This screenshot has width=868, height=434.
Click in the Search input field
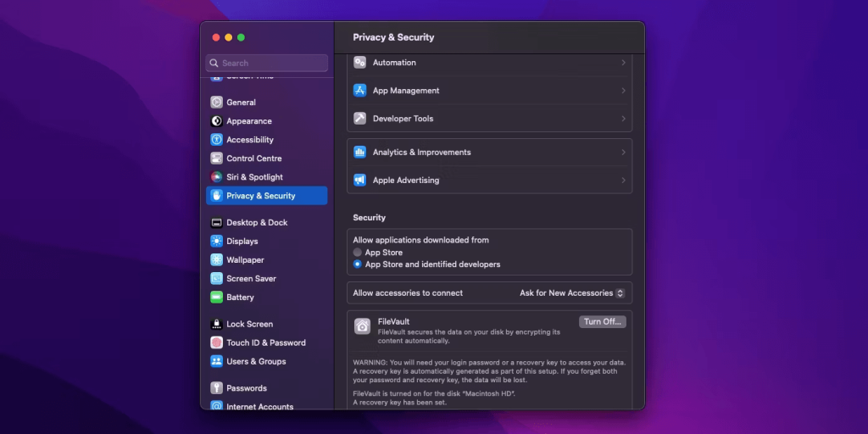267,63
